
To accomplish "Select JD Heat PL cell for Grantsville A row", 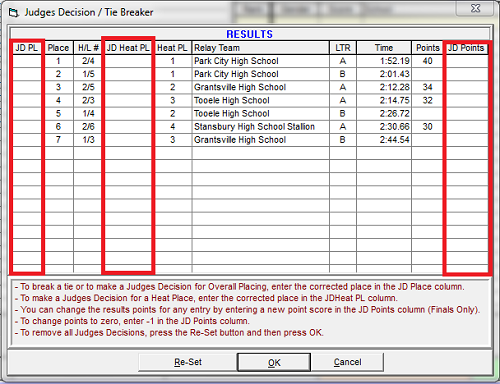I will click(128, 87).
